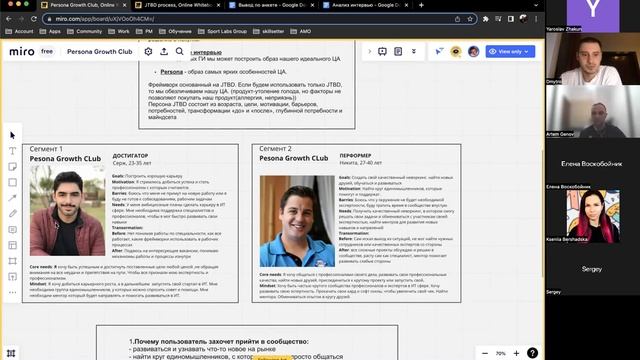Select Сегмент 2 persona photo

coord(297,221)
